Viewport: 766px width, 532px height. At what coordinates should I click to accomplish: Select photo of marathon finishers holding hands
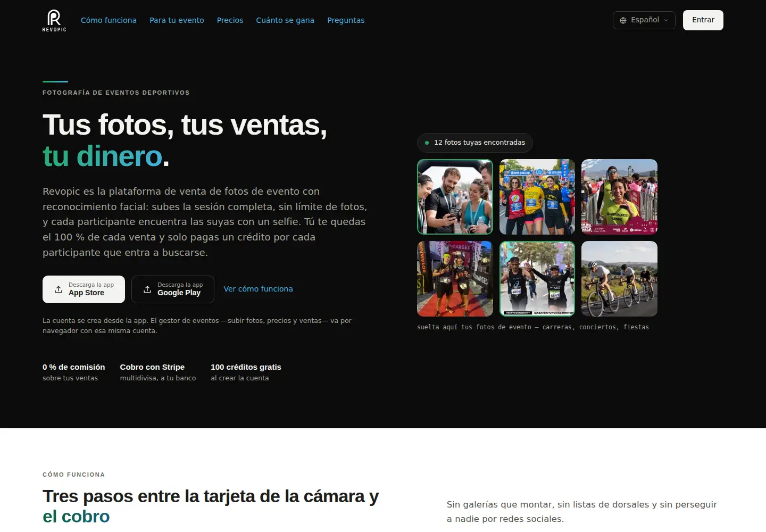537,279
